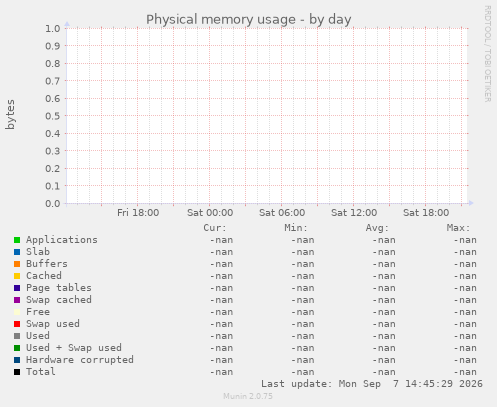Screen dimensions: 497x407
Task: Click the Cur value for Applications
Action: point(221,240)
